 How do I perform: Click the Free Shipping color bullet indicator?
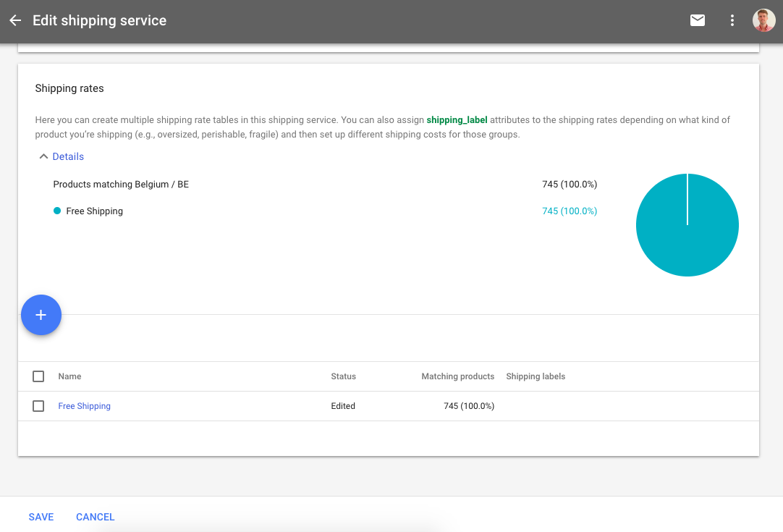tap(57, 211)
